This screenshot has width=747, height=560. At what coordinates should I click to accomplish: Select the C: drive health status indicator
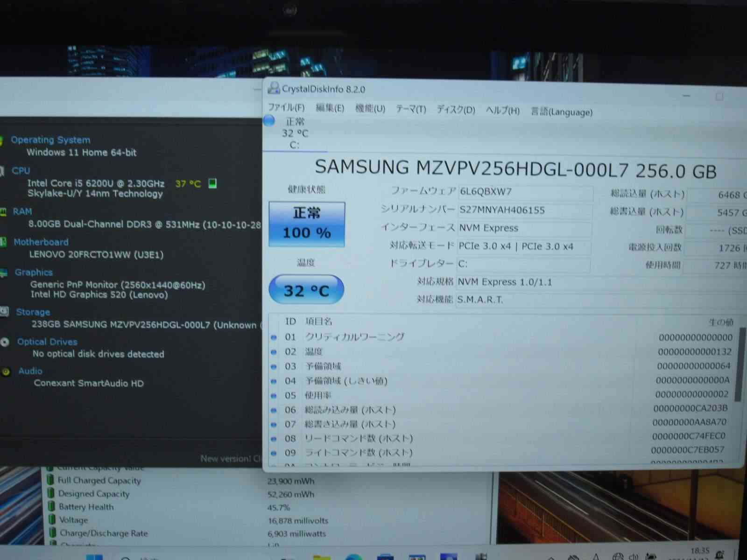point(270,121)
